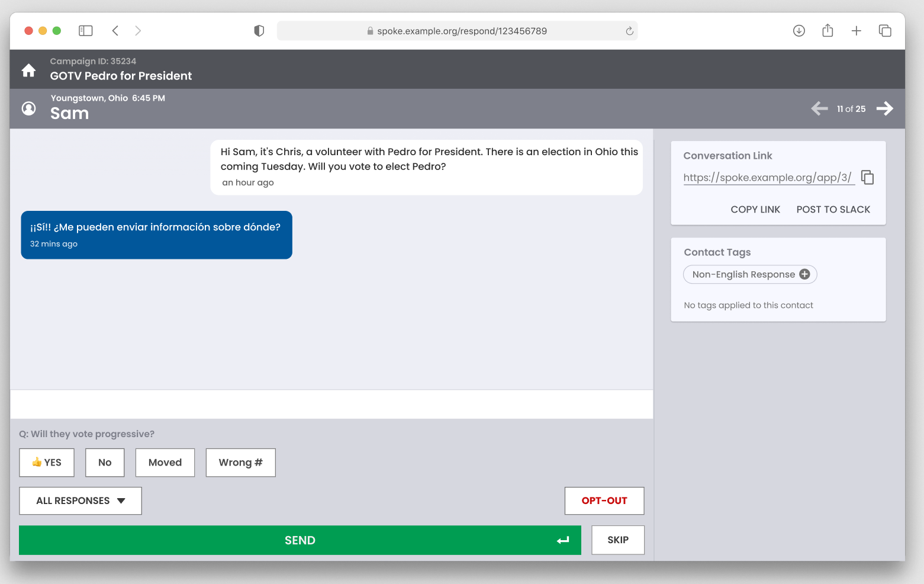Expand the ALL RESPONSES dropdown

pyautogui.click(x=81, y=500)
